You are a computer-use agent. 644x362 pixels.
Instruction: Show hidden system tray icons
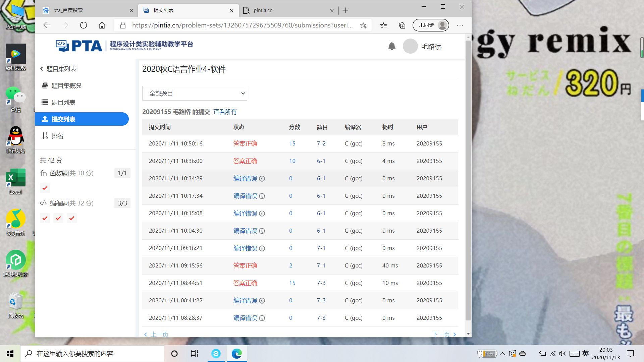502,354
